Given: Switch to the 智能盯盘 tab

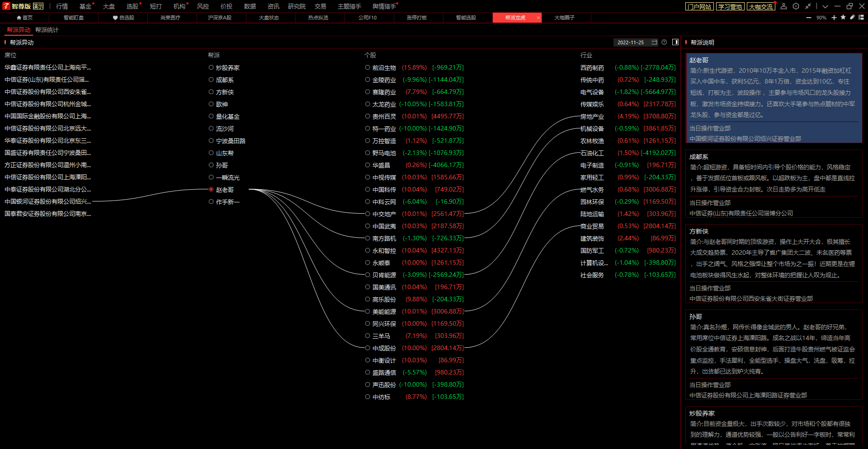Looking at the screenshot, I should tap(74, 18).
